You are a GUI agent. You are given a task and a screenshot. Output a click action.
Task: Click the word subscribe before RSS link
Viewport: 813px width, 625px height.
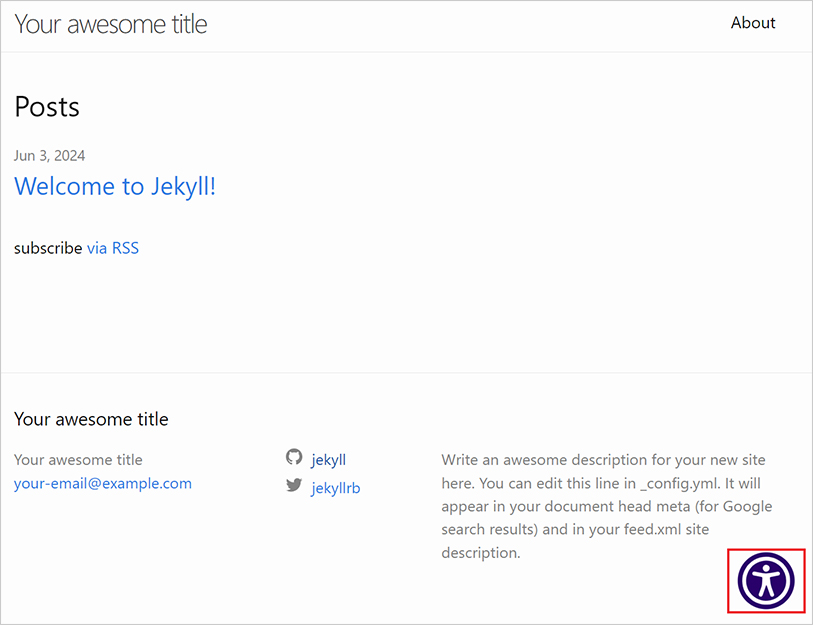click(x=48, y=248)
